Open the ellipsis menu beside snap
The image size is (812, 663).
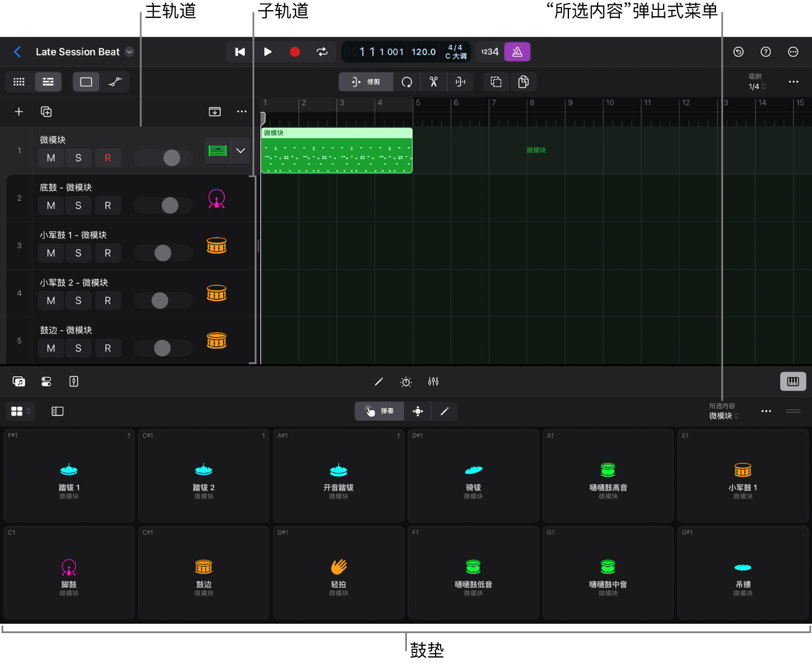(793, 82)
